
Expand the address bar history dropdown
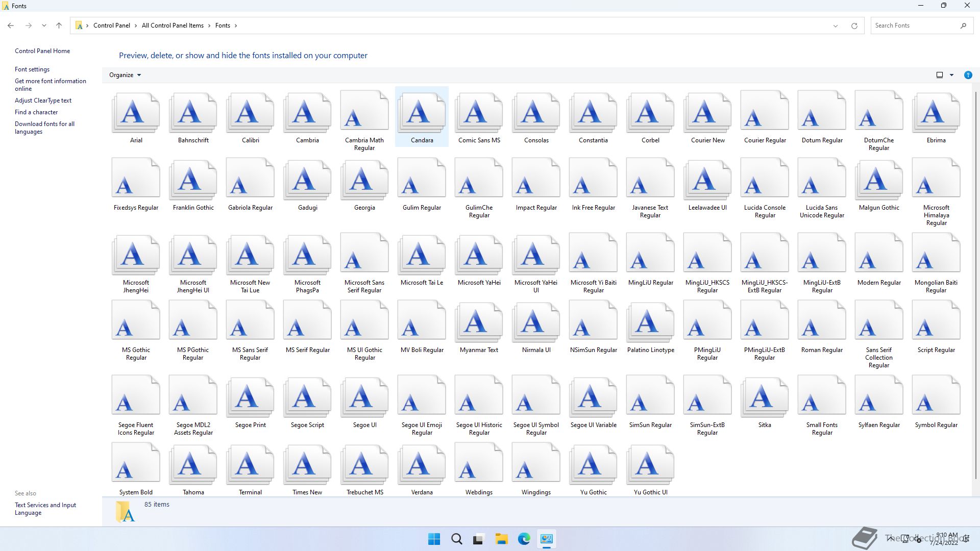point(836,26)
